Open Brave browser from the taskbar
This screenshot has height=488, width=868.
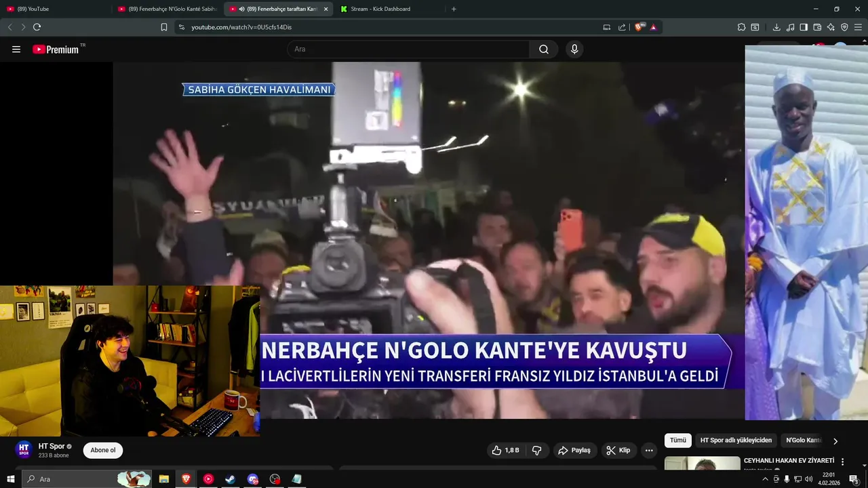[x=186, y=479]
